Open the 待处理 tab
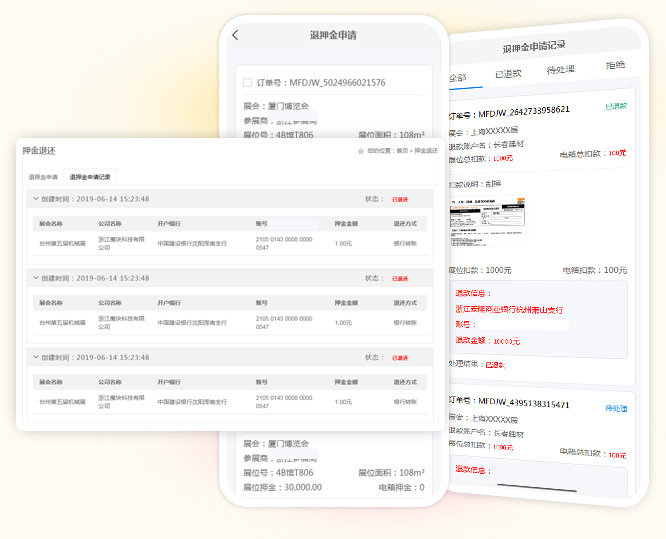 pos(560,69)
